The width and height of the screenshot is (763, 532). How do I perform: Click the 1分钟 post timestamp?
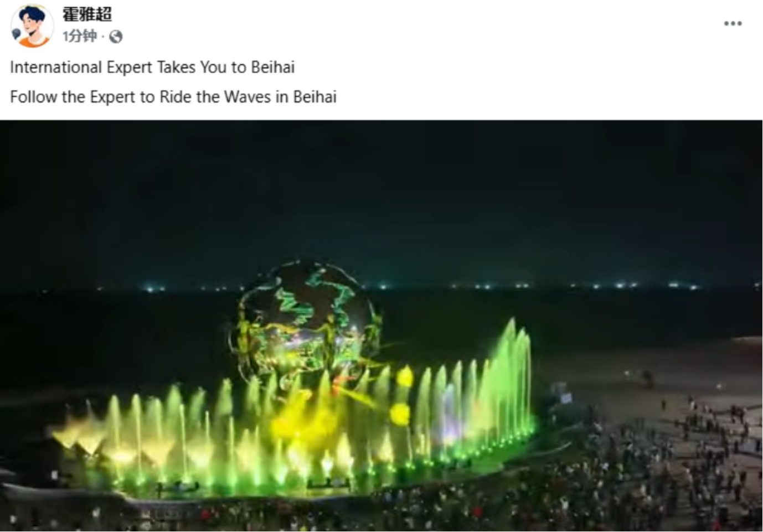coord(79,37)
